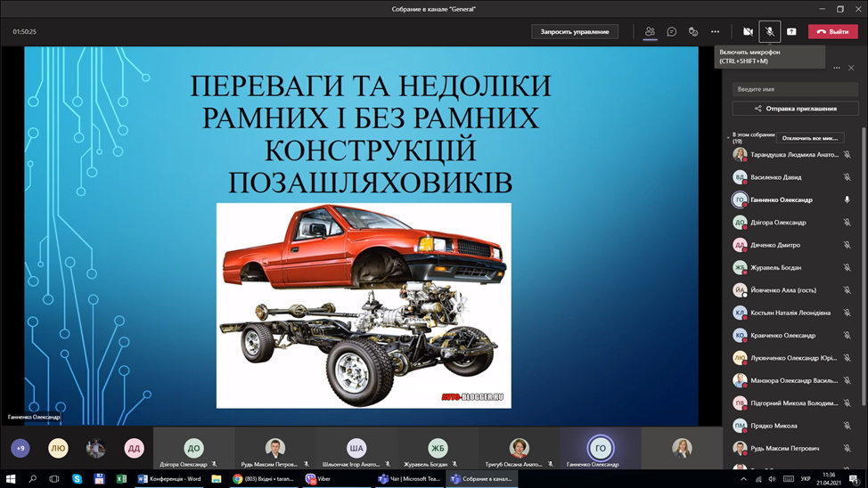Click mic icon for Тарандушка Людмила
The image size is (868, 488).
847,155
